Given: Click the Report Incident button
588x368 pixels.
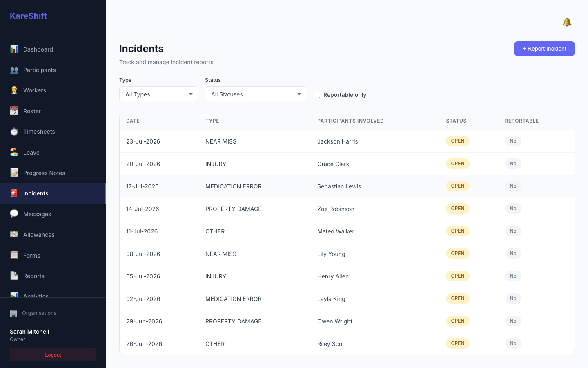Looking at the screenshot, I should click(x=544, y=49).
